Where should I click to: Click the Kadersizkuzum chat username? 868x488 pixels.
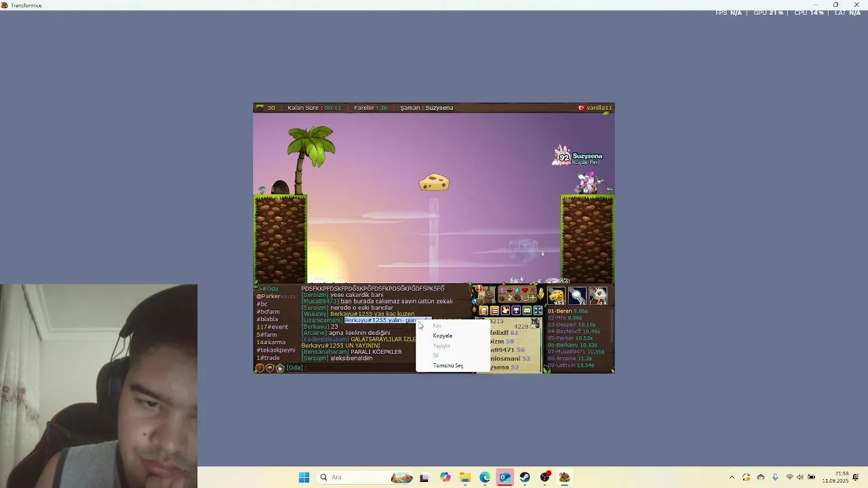(325, 339)
